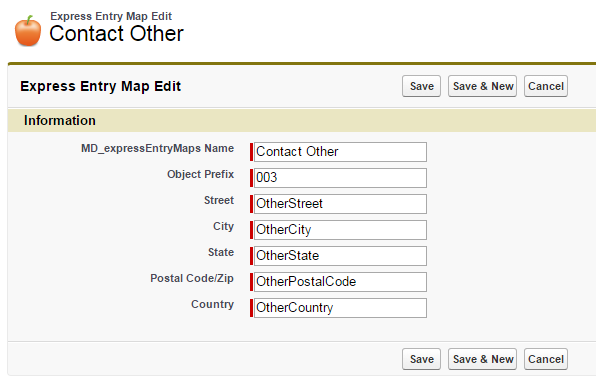Click the Postal Code/Zip field label
Viewport: 596px width, 384px height.
pos(192,278)
